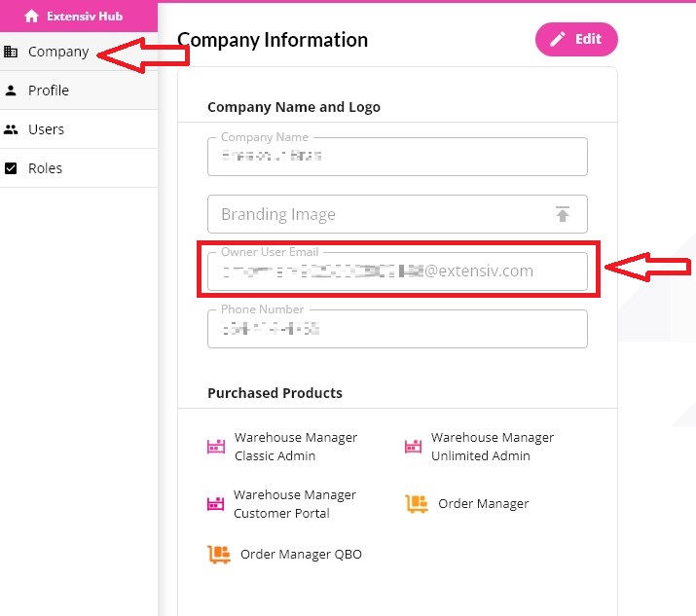Click the pencil icon on Edit button
The width and height of the screenshot is (696, 616).
(558, 39)
